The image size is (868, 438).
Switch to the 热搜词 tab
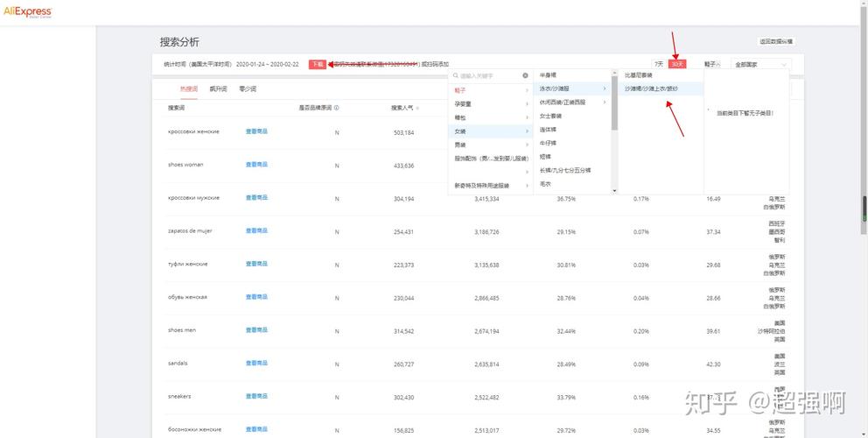pyautogui.click(x=188, y=88)
